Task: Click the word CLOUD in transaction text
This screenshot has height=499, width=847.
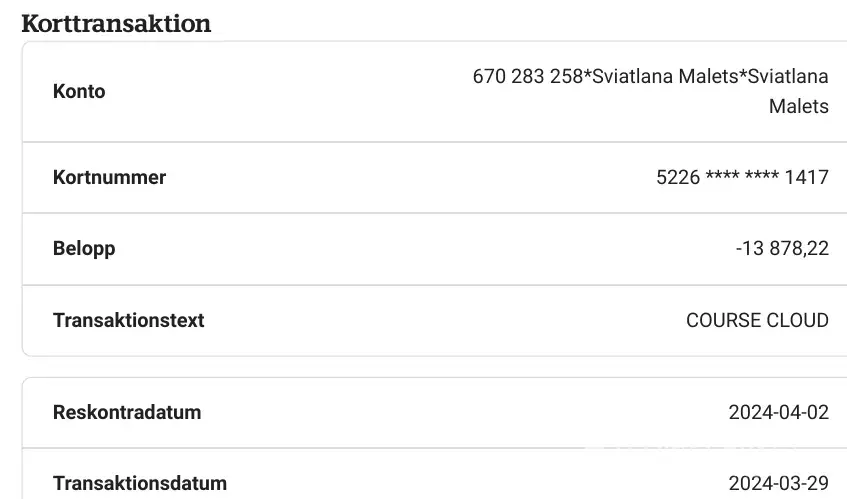Action: (797, 320)
